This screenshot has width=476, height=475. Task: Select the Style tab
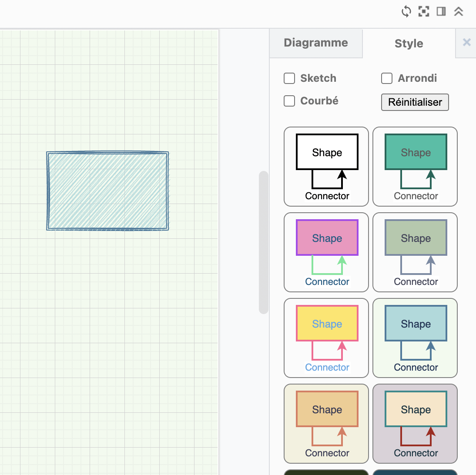(x=409, y=43)
